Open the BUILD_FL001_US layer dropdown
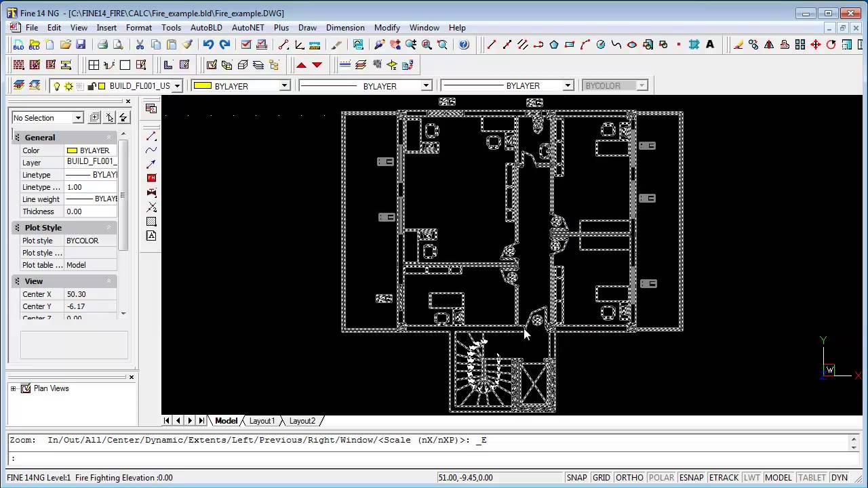 tap(176, 85)
